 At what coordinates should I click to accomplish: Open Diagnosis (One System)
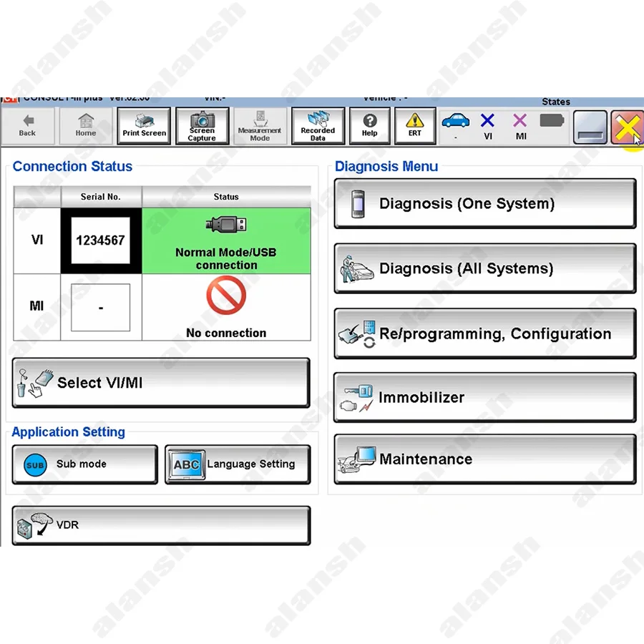pyautogui.click(x=485, y=203)
